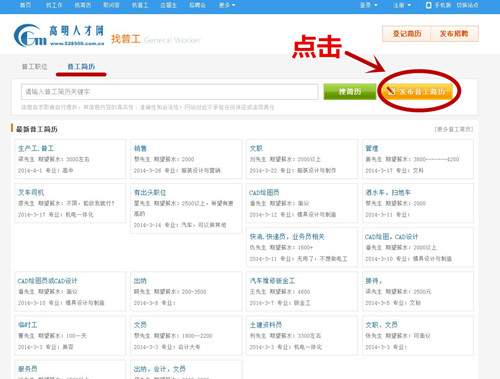Open the 更多普工简历 link
Screen dimensions: 500x379
click(x=454, y=129)
